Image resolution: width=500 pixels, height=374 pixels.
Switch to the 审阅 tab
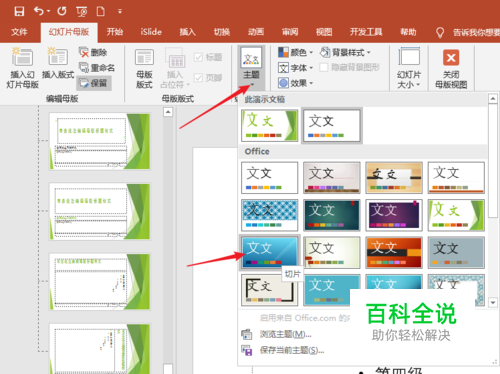tap(290, 32)
